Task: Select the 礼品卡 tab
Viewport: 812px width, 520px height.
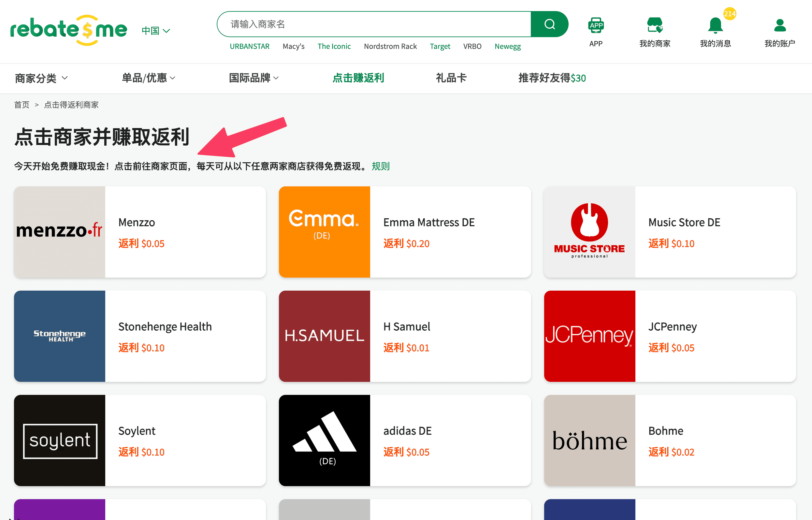Action: tap(451, 78)
